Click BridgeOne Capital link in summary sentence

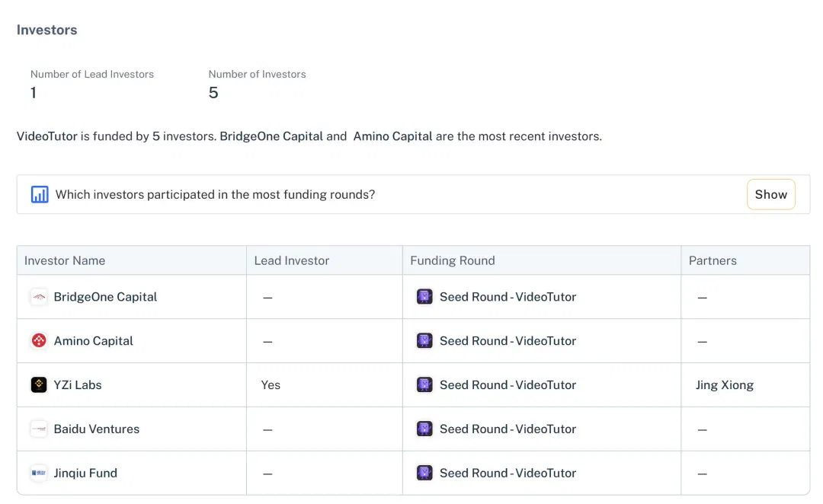(271, 136)
